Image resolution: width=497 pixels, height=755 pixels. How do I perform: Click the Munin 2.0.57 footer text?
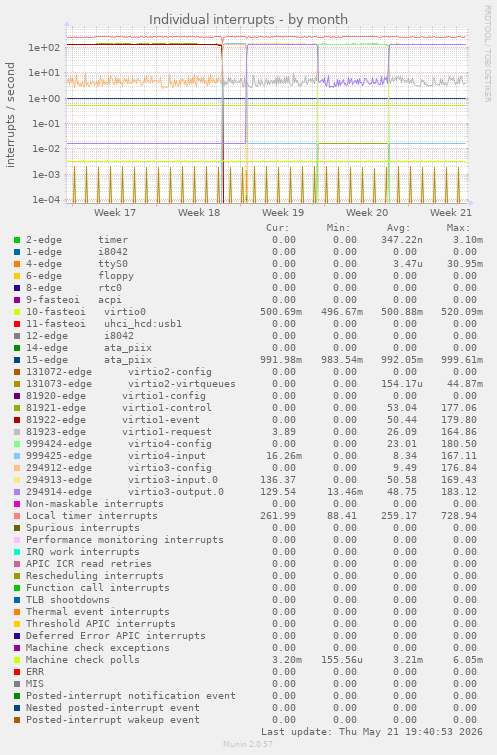click(248, 744)
